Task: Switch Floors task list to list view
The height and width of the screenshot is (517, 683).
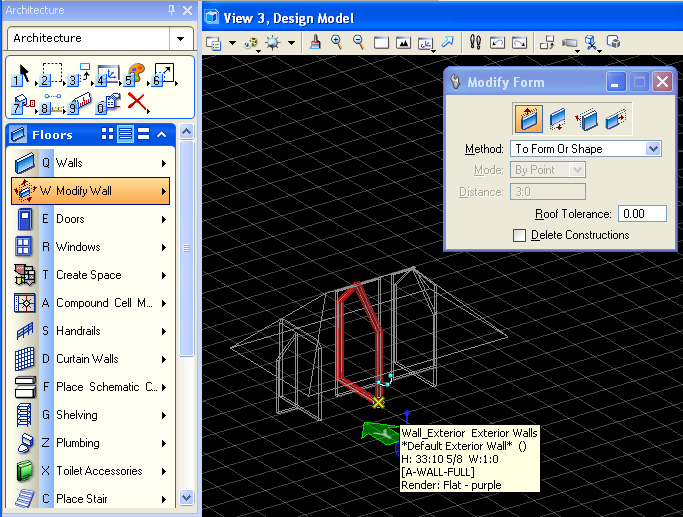Action: [125, 134]
